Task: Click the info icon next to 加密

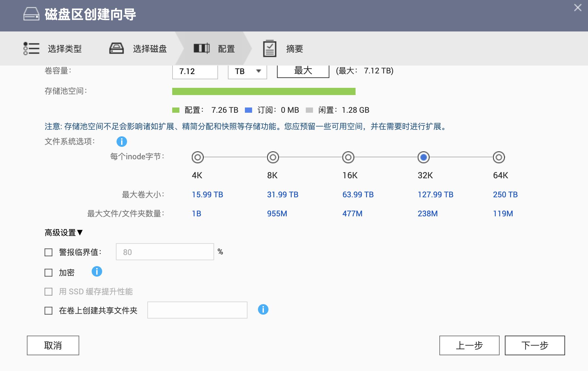Action: (97, 272)
